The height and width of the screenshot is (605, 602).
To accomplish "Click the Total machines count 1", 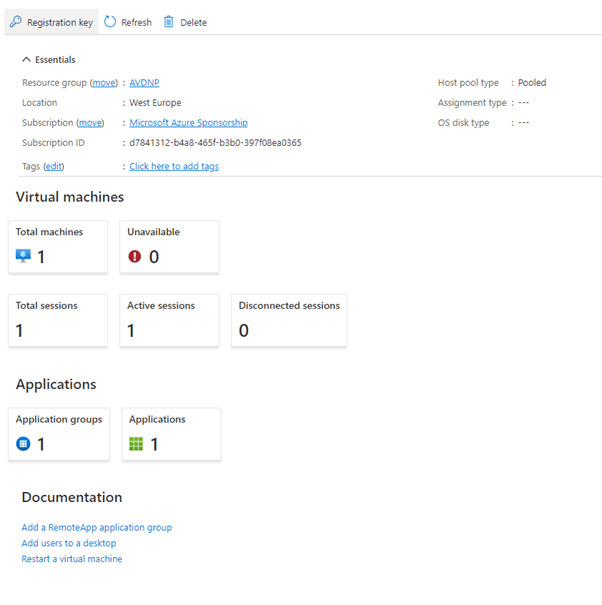I will (41, 257).
